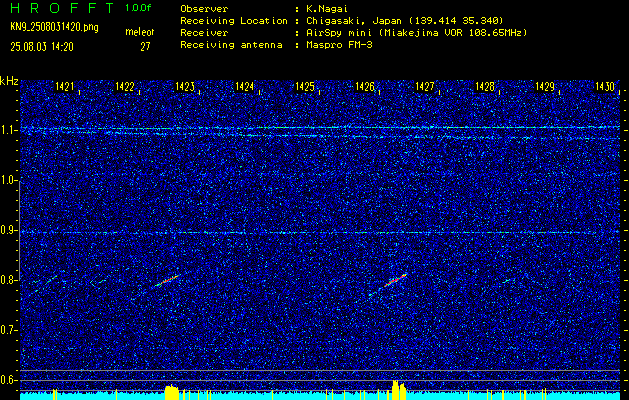
Task: Click the faint meteor echo near 1421
Action: 51,280
